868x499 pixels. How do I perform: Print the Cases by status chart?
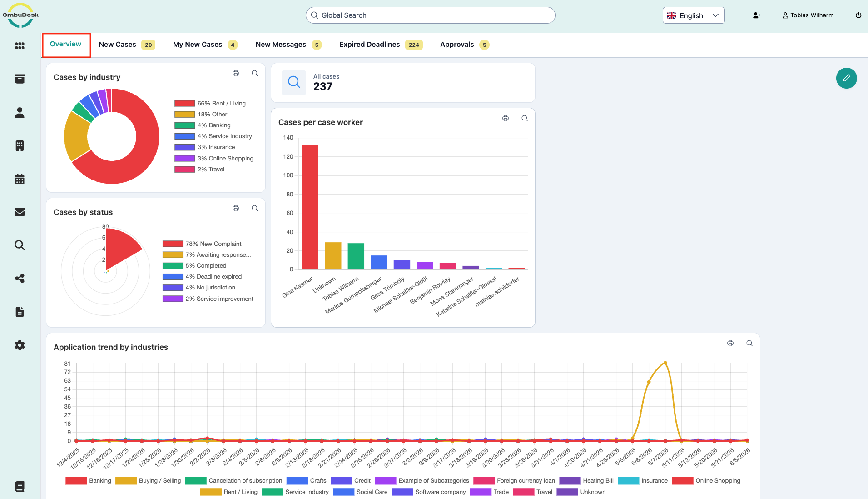236,208
